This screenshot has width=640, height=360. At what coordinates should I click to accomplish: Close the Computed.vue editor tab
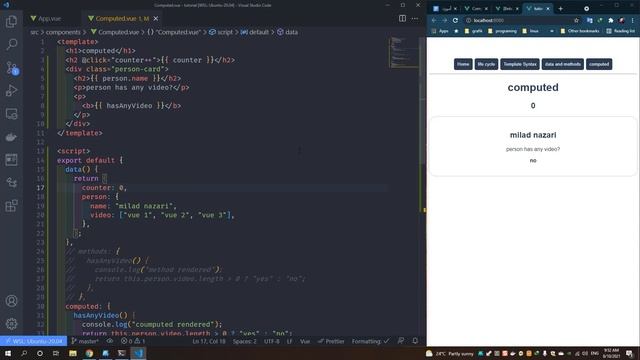click(x=156, y=18)
